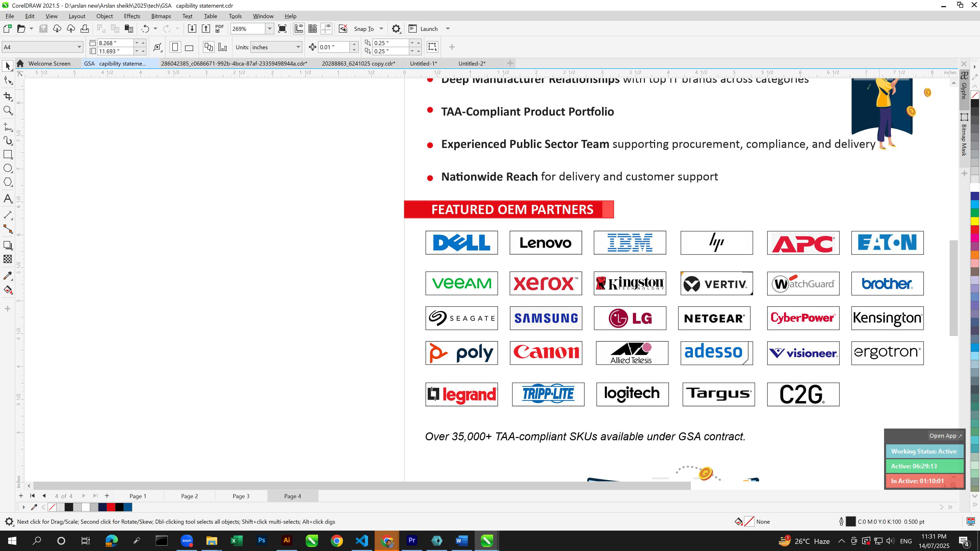The image size is (980, 551).
Task: Select the Connector tool
Action: click(x=8, y=229)
